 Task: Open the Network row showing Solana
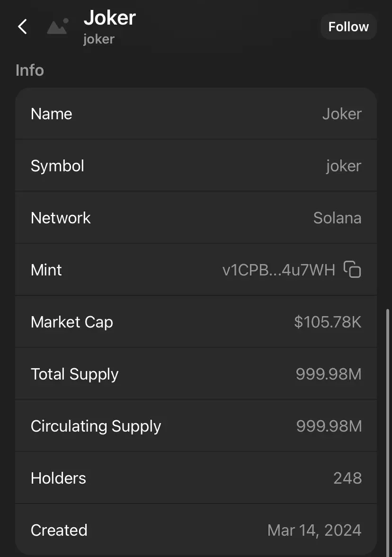tap(196, 217)
